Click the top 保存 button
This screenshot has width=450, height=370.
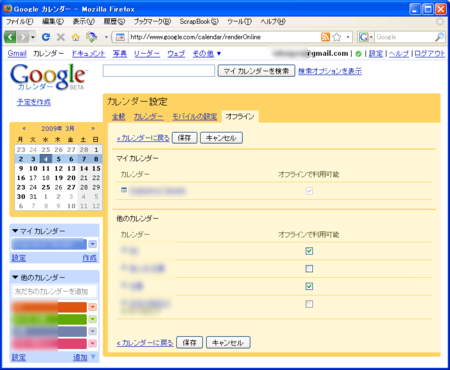click(184, 138)
